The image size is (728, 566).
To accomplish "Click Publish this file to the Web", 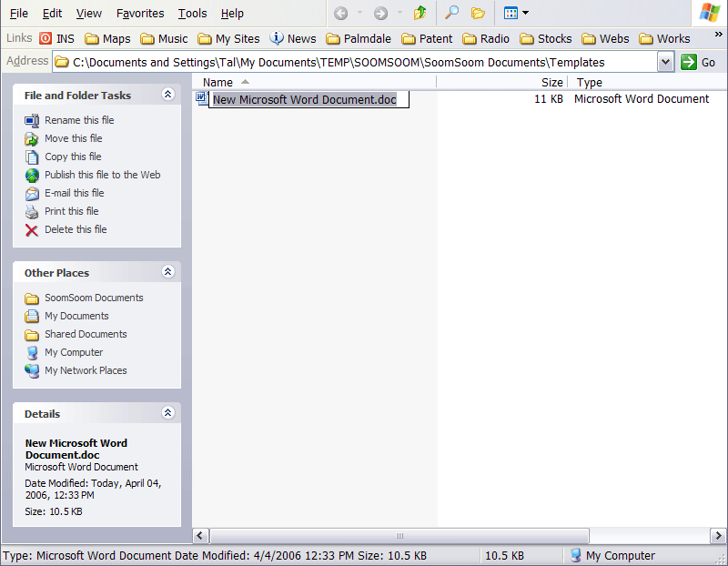I will point(103,175).
